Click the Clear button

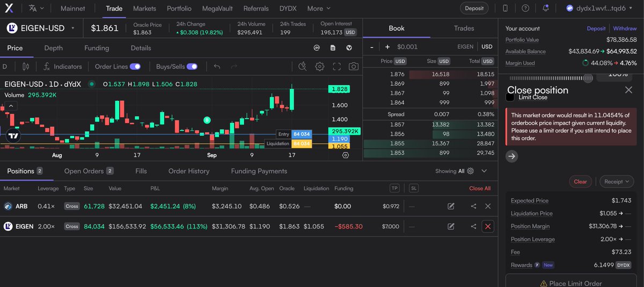click(580, 181)
